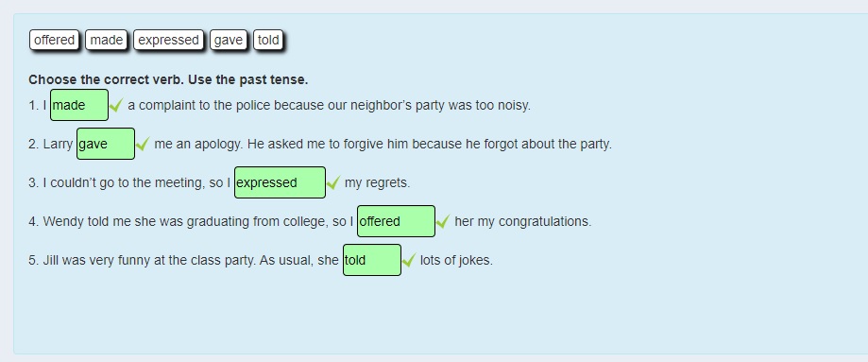Click the checkmark after 'expressed'
The width and height of the screenshot is (868, 362).
333,182
